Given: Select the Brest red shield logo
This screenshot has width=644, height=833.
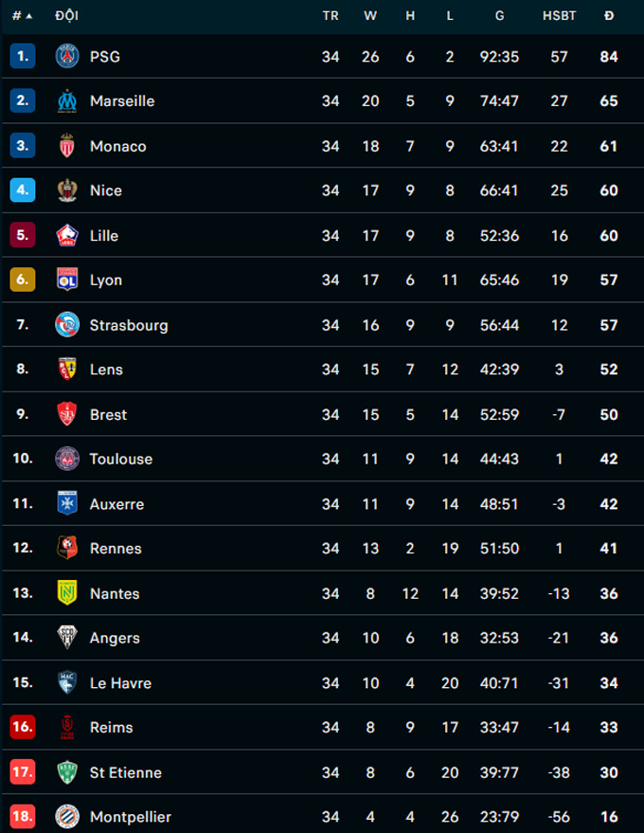Looking at the screenshot, I should click(67, 414).
